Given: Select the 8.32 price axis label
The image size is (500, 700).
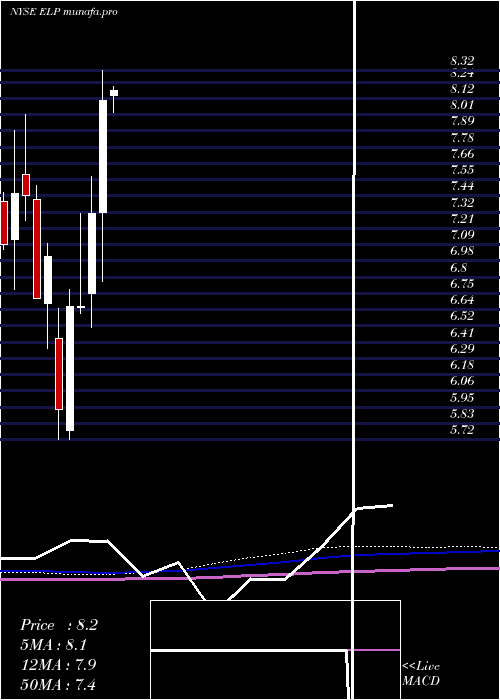Looking at the screenshot, I should click(x=462, y=61).
